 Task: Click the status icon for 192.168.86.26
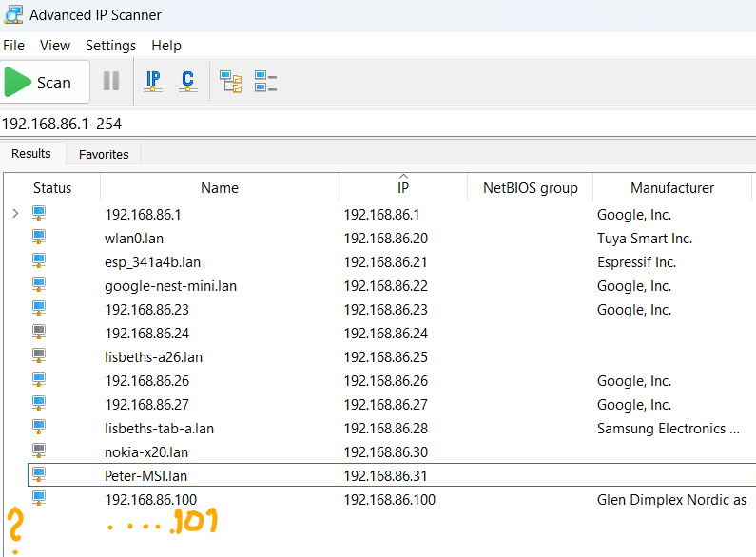[x=39, y=379]
